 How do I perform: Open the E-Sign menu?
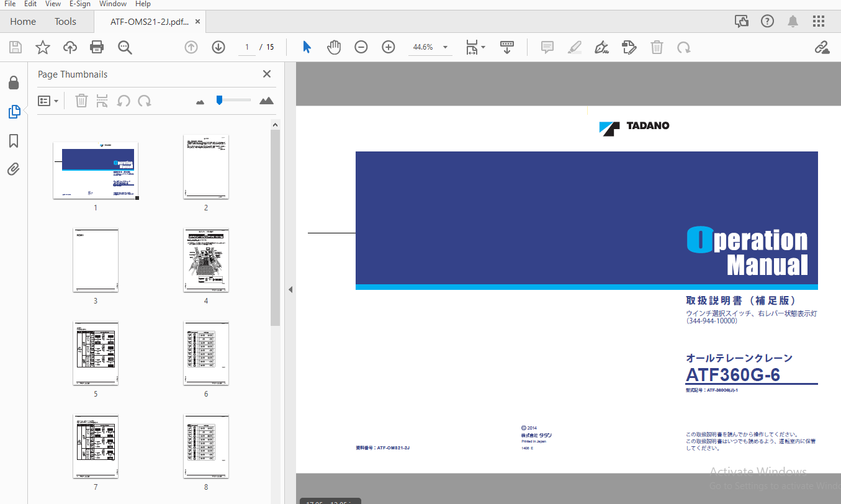point(79,4)
